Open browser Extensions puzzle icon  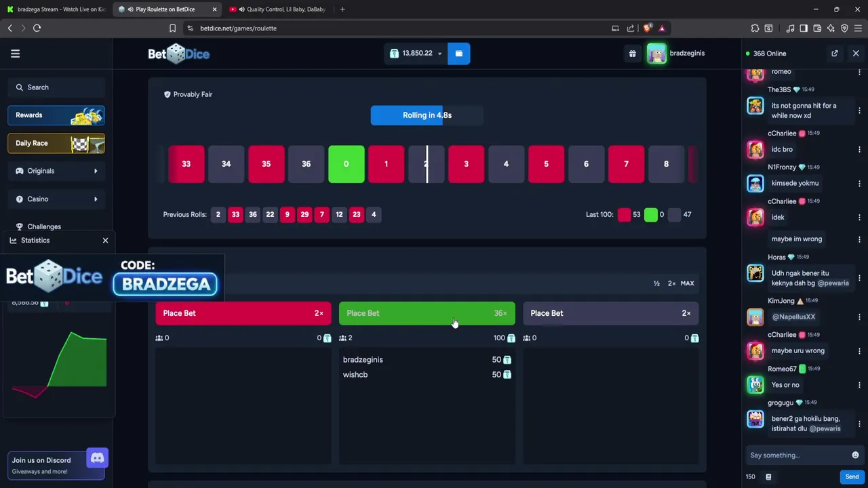[x=755, y=28]
